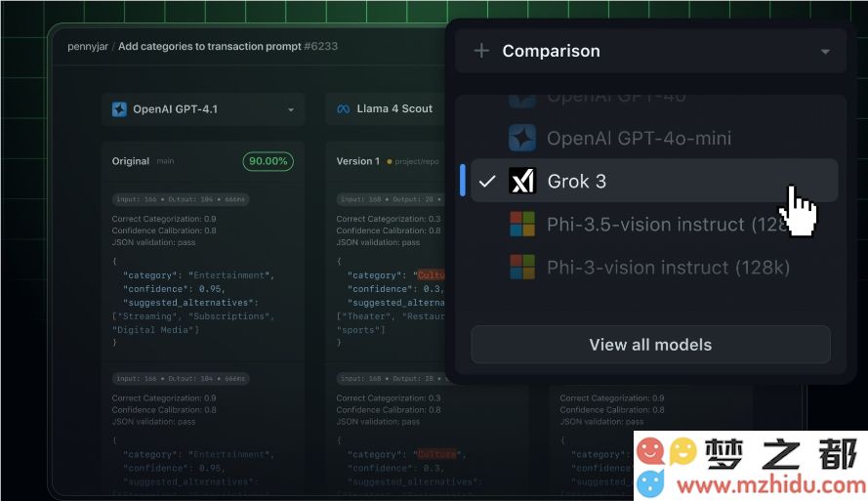868x501 pixels.
Task: Click the OpenAI GPT-4o-mini model icon
Action: (x=522, y=138)
